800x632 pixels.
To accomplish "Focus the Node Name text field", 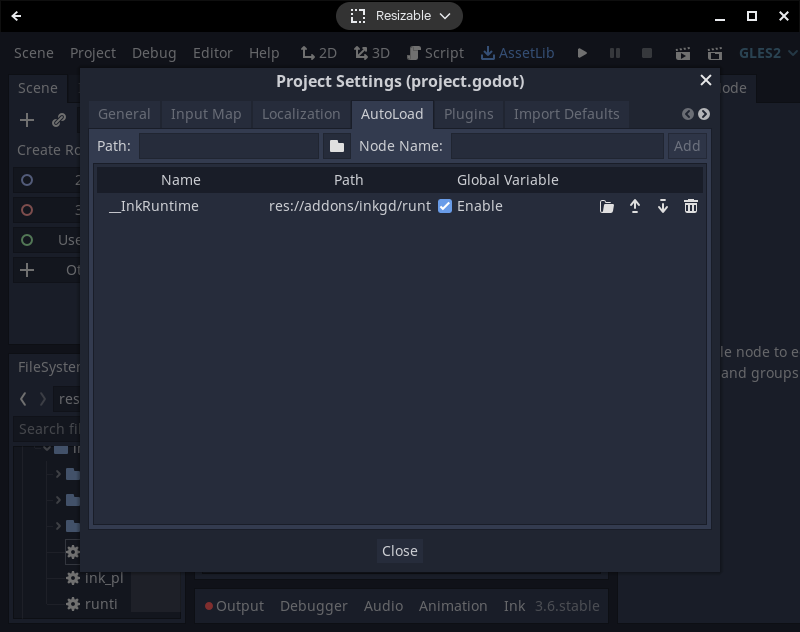I will click(557, 146).
